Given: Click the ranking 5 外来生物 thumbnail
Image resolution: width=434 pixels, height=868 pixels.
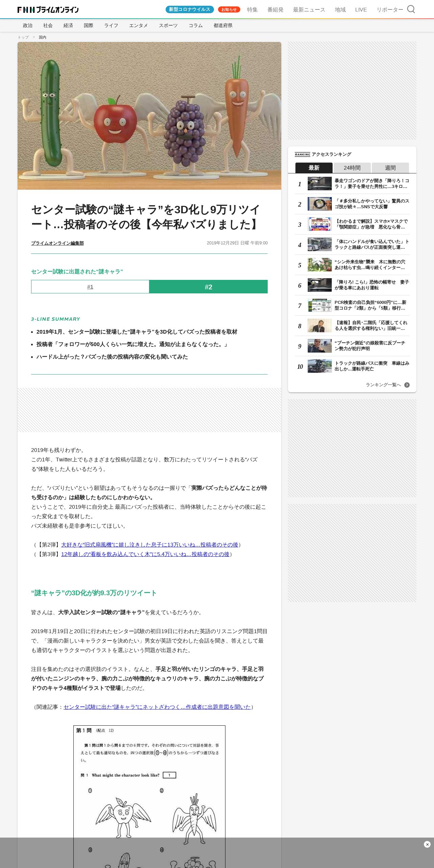Looking at the screenshot, I should click(320, 265).
